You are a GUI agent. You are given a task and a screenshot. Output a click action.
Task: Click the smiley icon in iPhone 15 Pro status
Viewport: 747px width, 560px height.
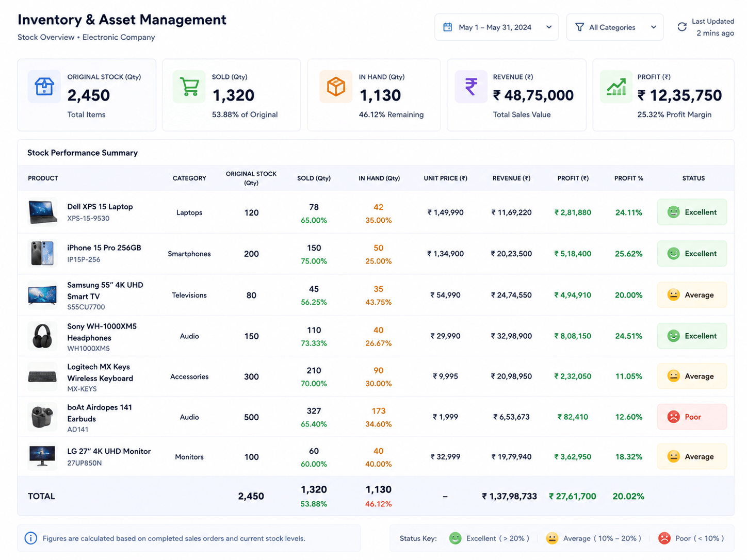point(673,253)
